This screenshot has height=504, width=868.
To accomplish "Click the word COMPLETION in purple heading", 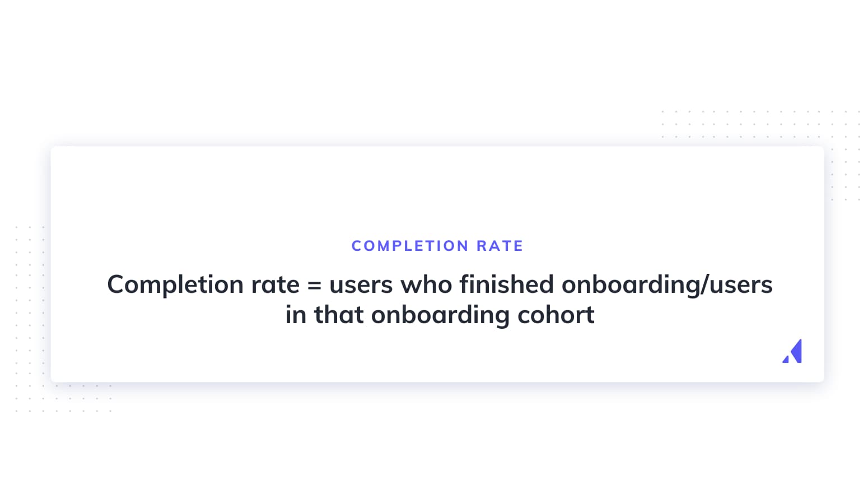I will pos(410,246).
